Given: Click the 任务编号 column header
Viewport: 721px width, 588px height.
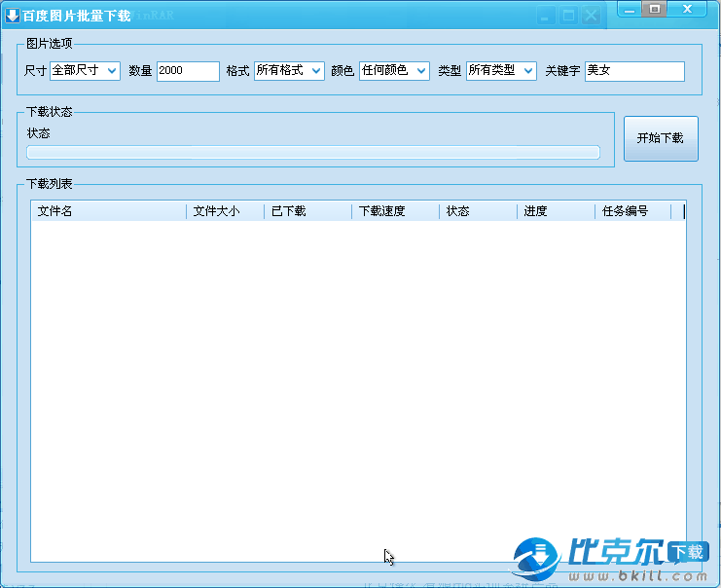Looking at the screenshot, I should coord(632,211).
